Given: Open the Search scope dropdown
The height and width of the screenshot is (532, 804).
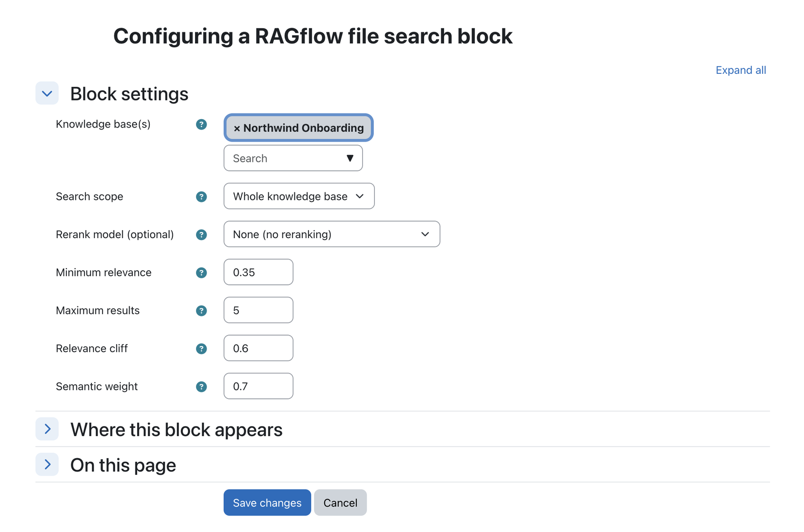Looking at the screenshot, I should (299, 196).
